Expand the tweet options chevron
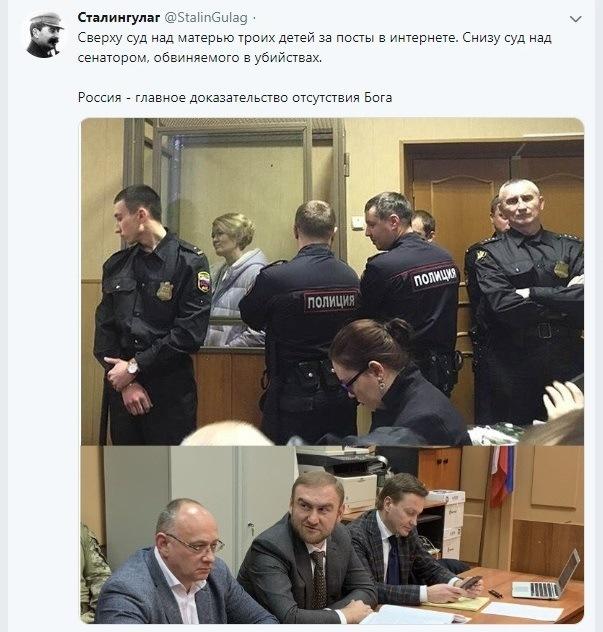 (576, 19)
